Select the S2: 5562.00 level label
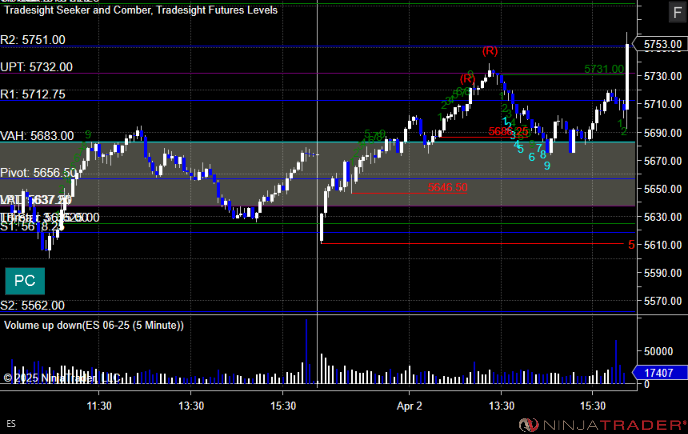Image resolution: width=688 pixels, height=434 pixels. tap(32, 305)
